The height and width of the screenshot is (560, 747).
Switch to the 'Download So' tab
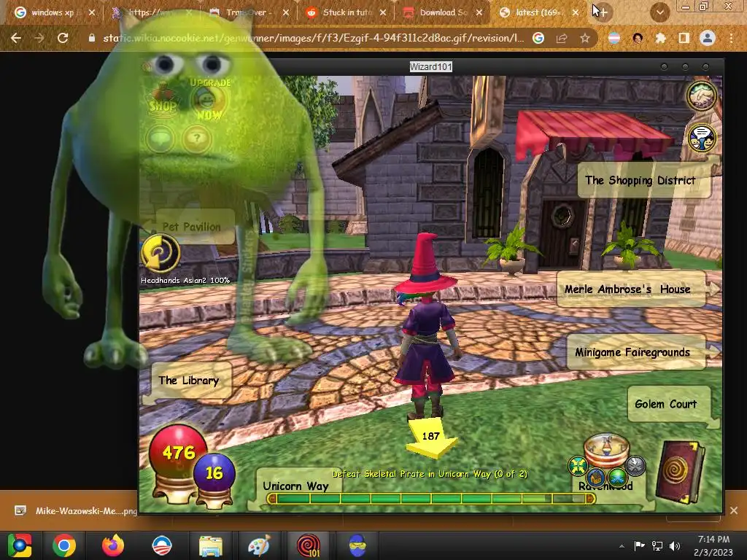coord(442,12)
